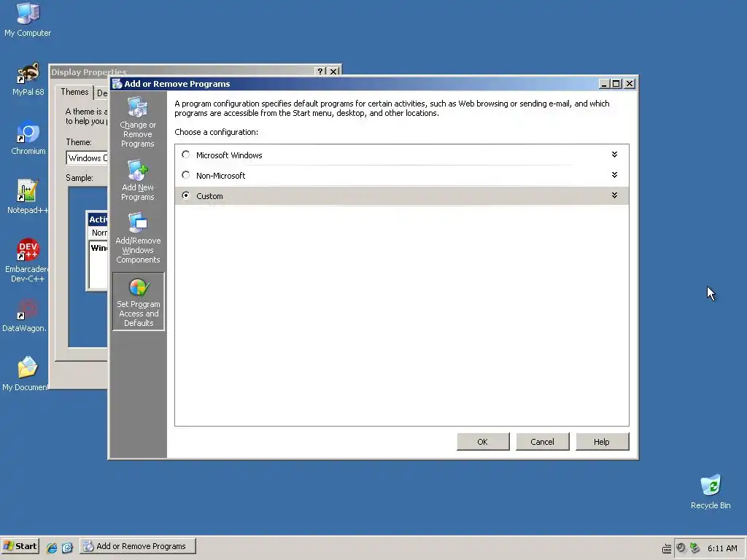The image size is (747, 560).
Task: Select the Custom configuration radio button
Action: coord(186,195)
